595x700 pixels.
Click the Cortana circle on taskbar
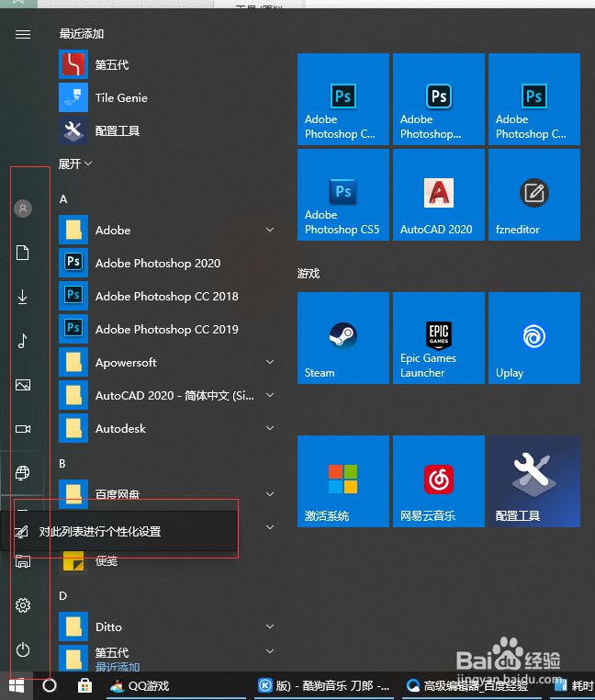coord(50,685)
